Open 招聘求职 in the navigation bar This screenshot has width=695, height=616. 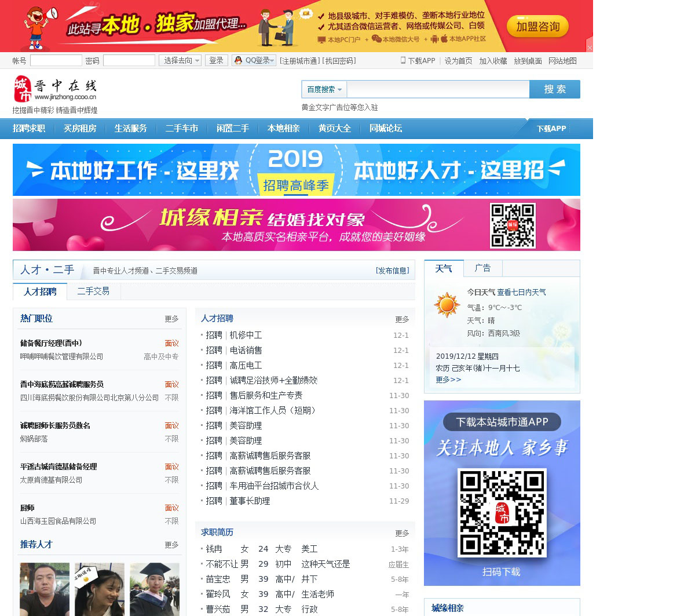coord(29,129)
